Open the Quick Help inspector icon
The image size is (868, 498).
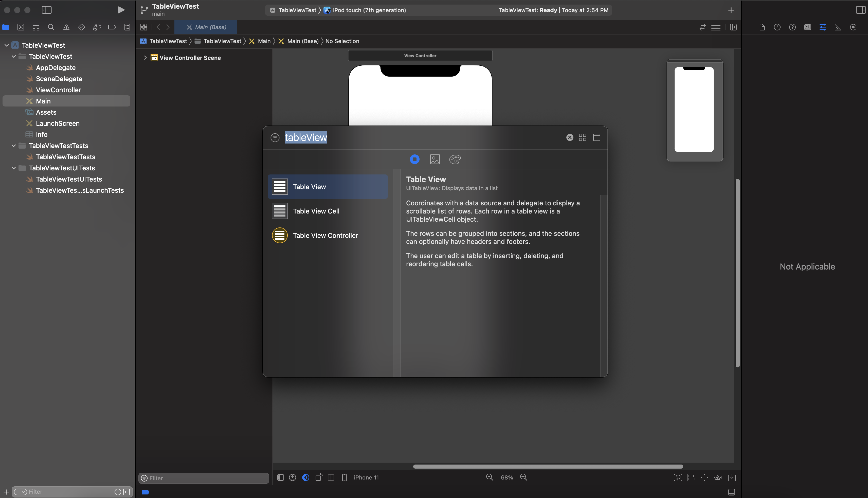click(x=792, y=27)
